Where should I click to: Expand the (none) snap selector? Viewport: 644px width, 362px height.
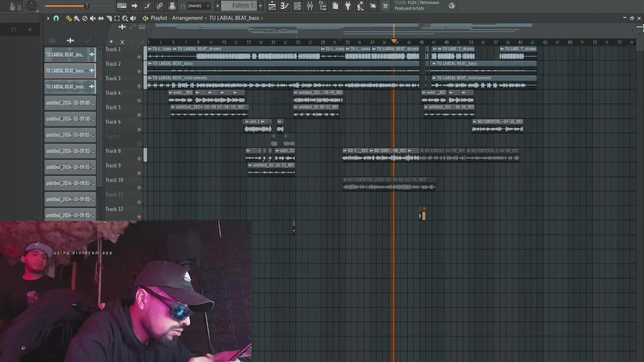click(195, 6)
